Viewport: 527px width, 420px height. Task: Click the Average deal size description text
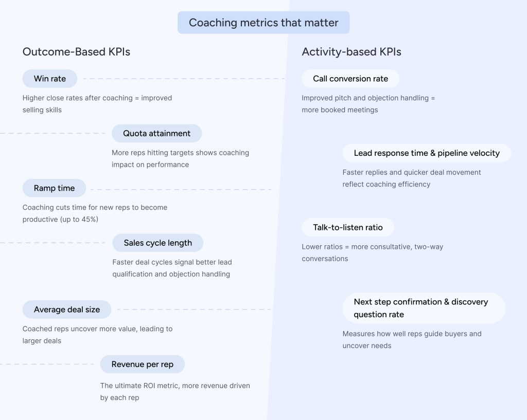click(97, 334)
